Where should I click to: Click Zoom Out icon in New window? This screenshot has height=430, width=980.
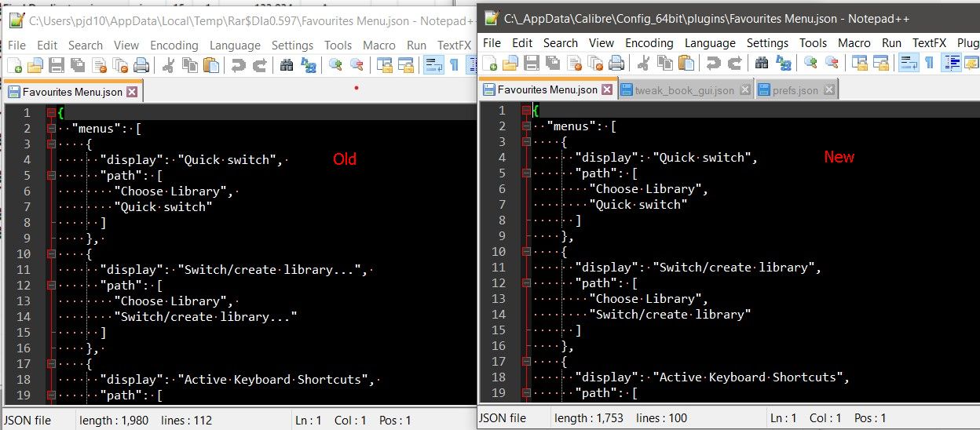832,63
